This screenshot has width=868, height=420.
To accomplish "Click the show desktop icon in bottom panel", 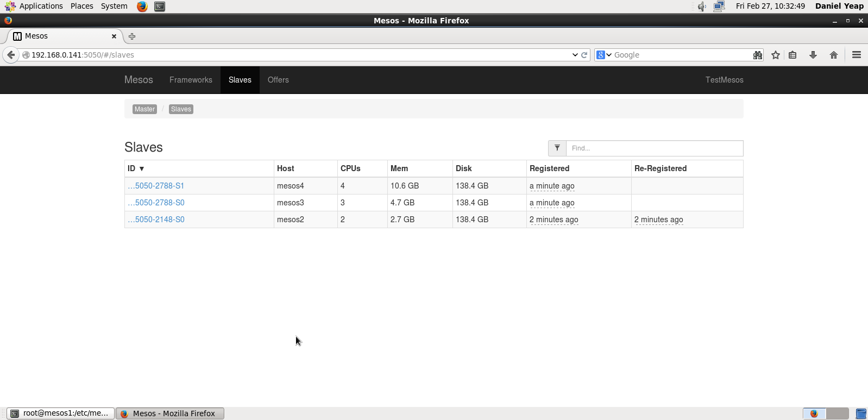I will tap(861, 413).
